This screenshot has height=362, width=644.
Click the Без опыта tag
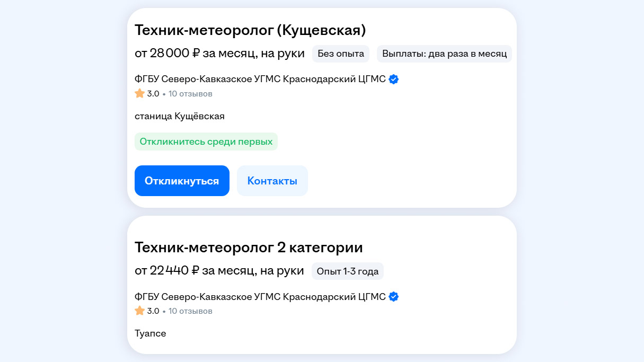coord(340,54)
